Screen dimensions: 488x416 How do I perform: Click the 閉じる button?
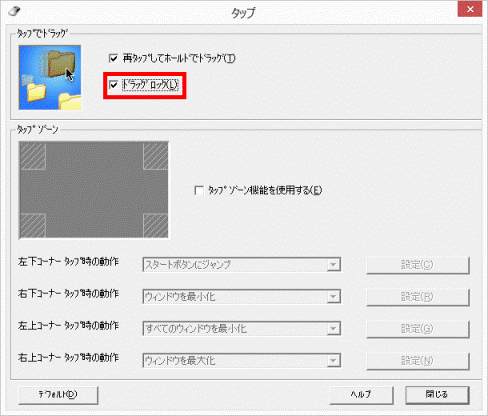(437, 395)
